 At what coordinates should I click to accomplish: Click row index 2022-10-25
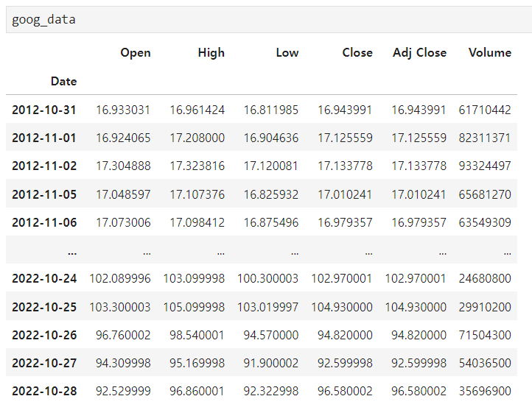[44, 307]
